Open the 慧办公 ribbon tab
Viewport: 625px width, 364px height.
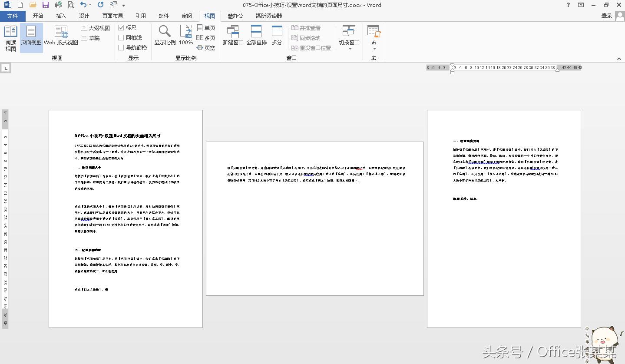pyautogui.click(x=235, y=16)
